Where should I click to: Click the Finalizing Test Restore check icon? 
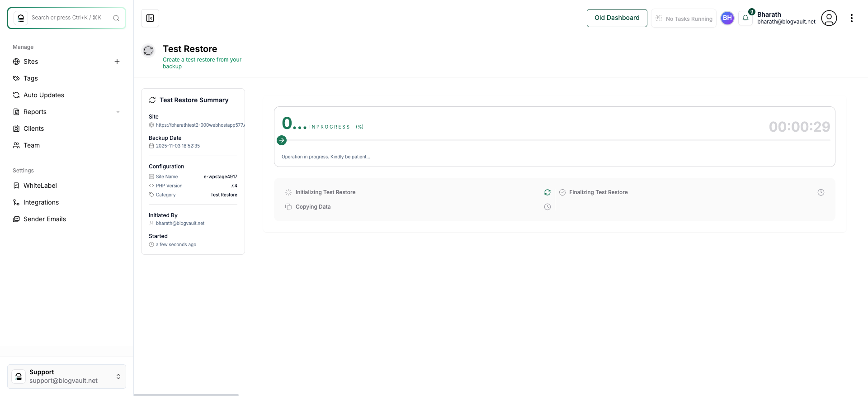(562, 192)
